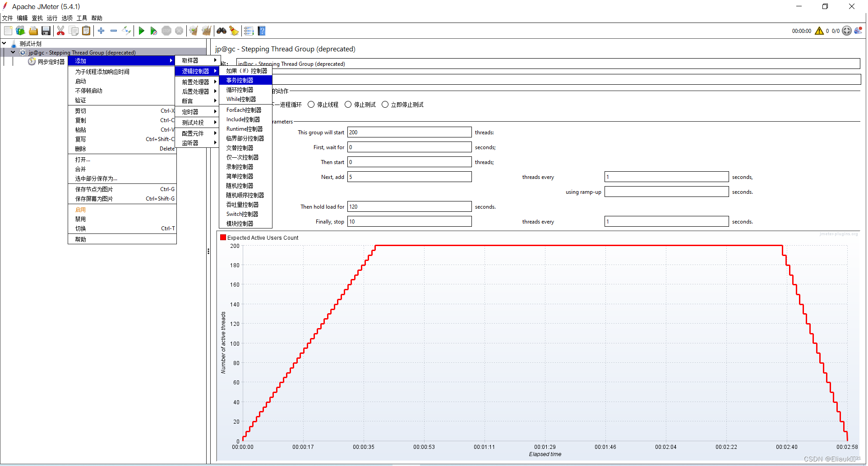Open the 文件 menu
Screen dimensions: 868x466
coord(8,18)
